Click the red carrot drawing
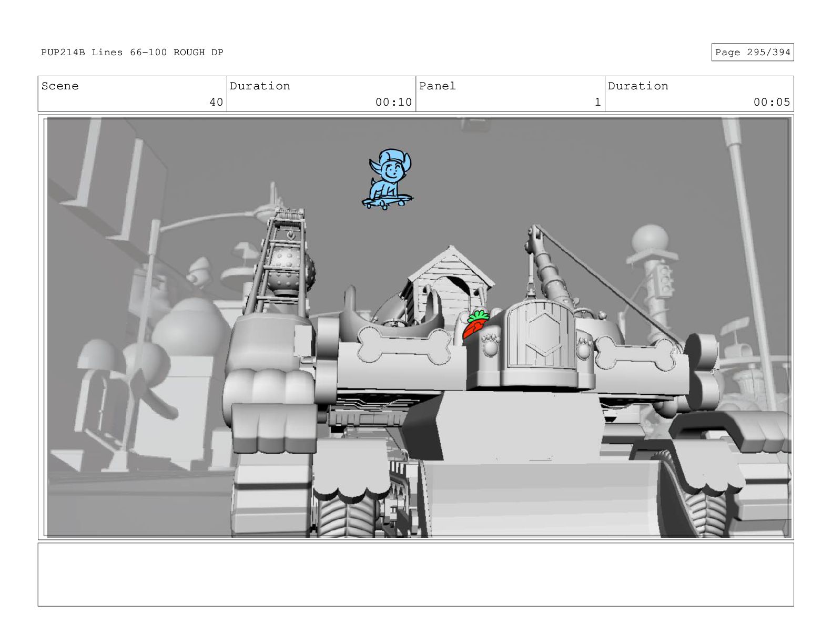Viewport: 832px width, 644px height. (x=475, y=324)
